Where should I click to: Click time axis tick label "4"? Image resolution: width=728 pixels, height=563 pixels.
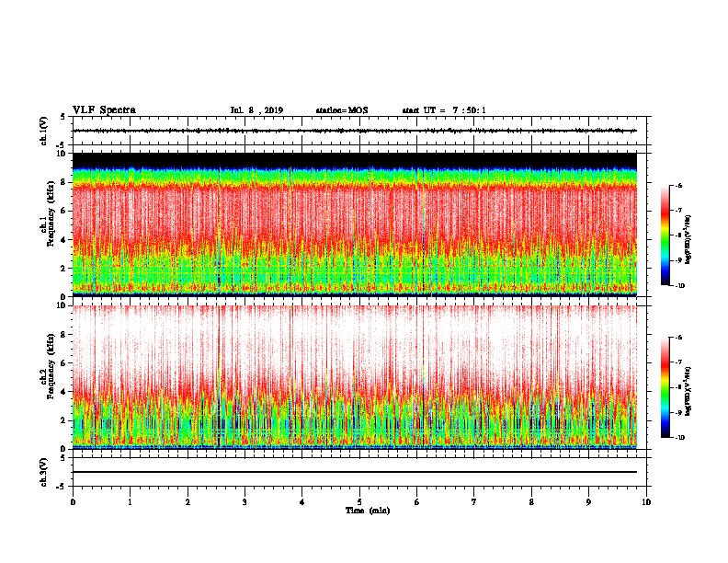302,502
